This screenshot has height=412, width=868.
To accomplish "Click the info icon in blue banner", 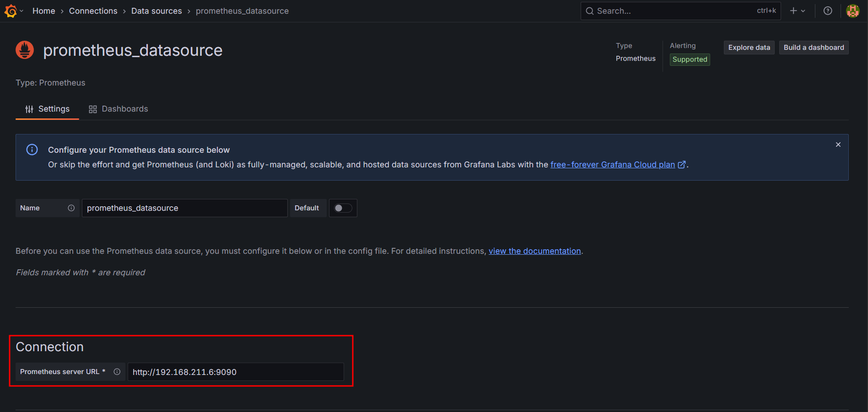I will (32, 150).
